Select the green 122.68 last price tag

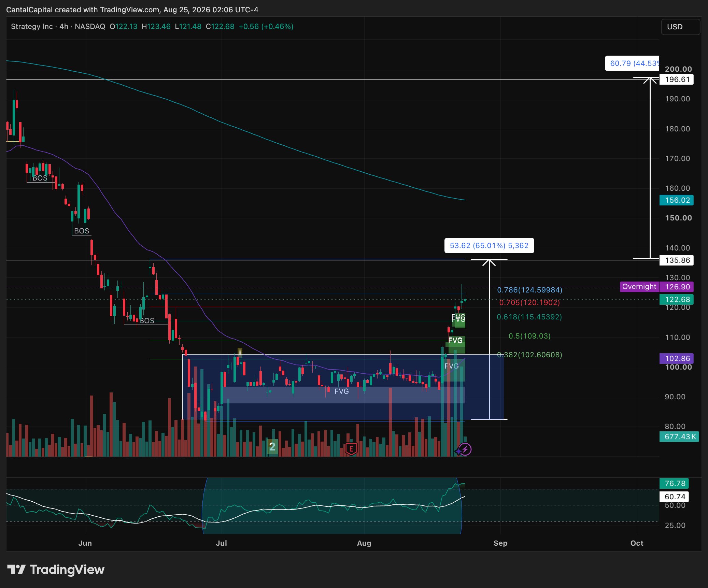677,300
